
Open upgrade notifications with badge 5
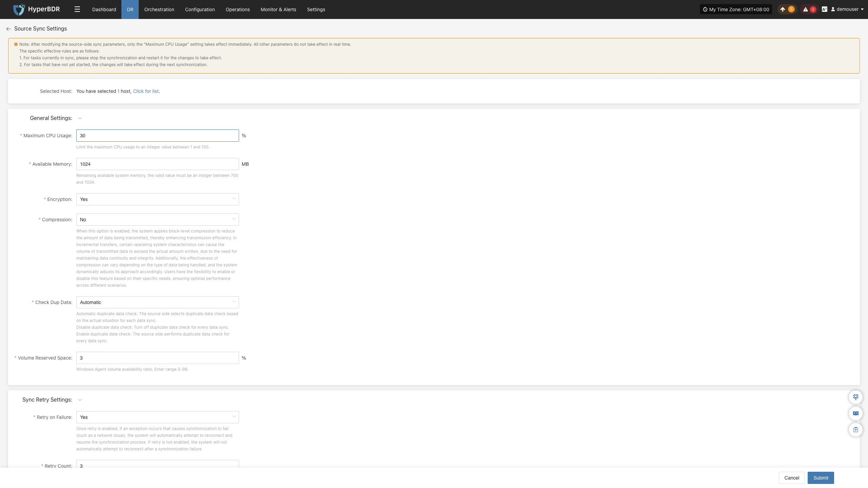787,9
